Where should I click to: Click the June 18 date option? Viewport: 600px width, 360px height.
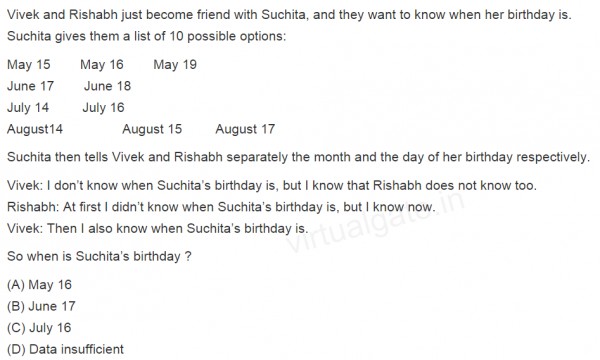click(x=108, y=86)
